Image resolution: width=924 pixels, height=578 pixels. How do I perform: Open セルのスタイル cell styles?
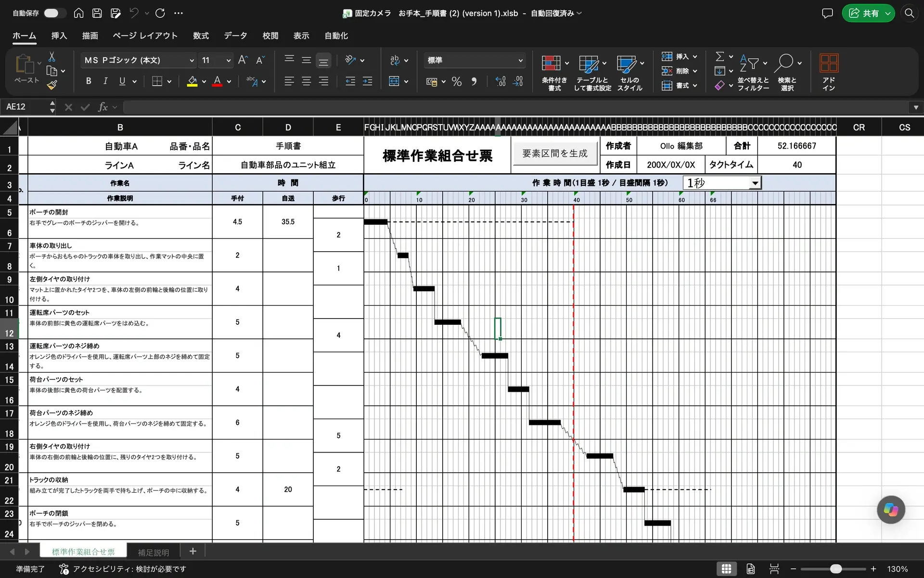[x=630, y=72]
